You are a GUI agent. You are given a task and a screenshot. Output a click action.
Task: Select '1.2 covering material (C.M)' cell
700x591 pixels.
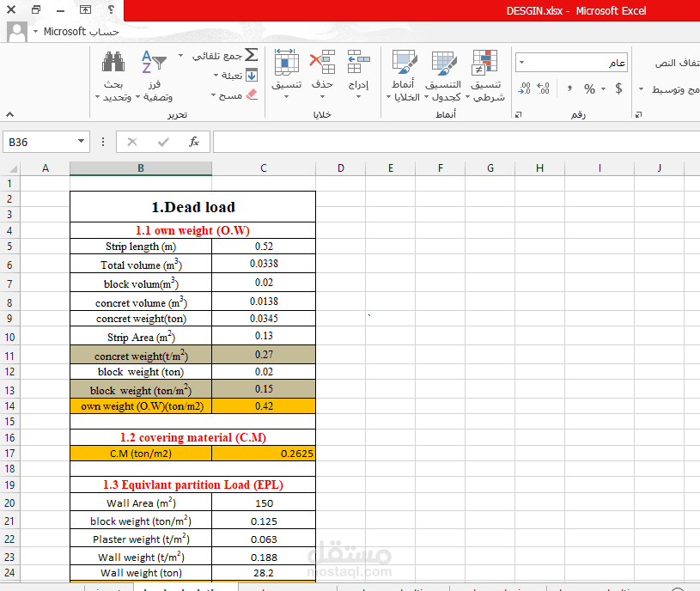(193, 437)
